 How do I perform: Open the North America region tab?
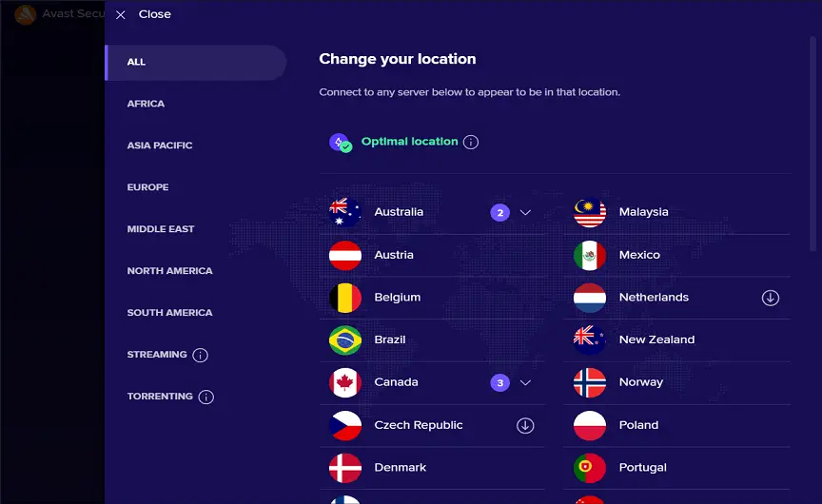(x=170, y=271)
